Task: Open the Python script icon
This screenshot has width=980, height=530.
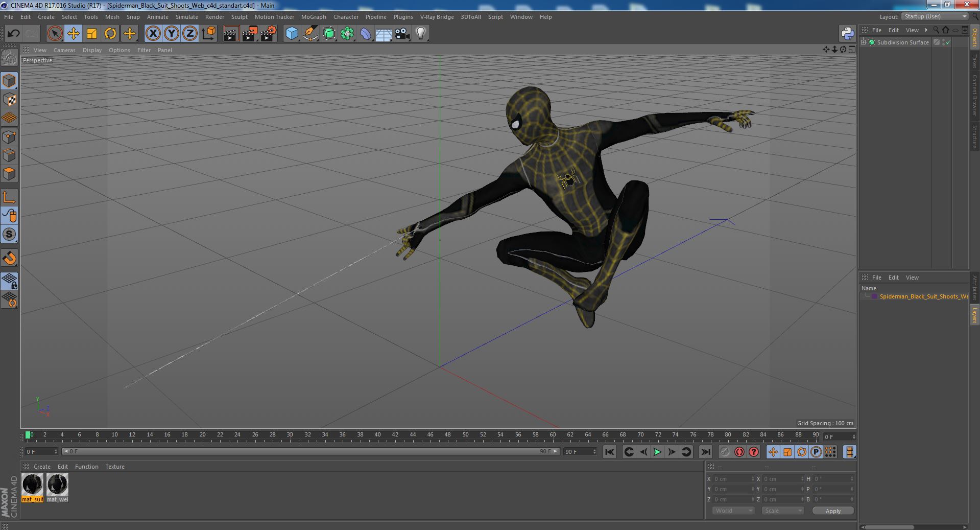Action: (848, 34)
